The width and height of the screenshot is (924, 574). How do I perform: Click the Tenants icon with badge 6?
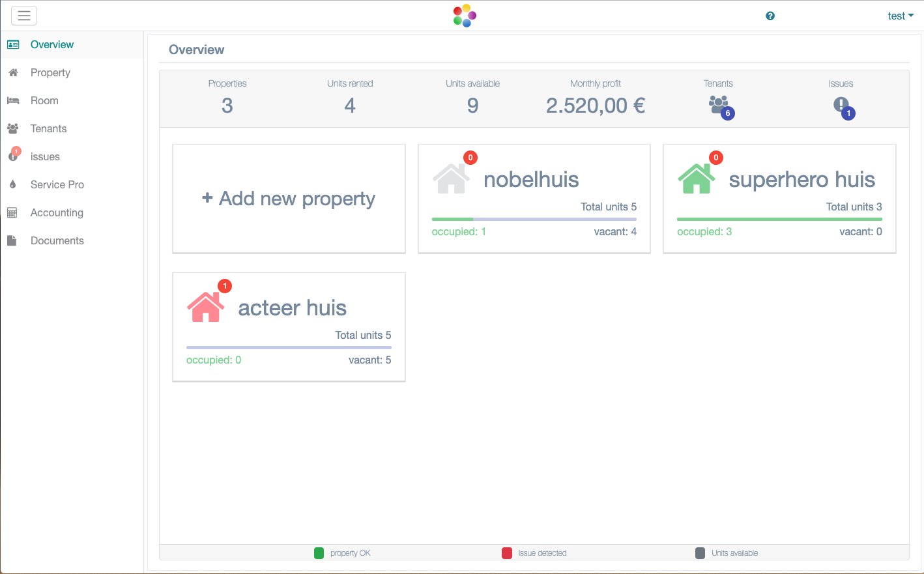tap(719, 104)
